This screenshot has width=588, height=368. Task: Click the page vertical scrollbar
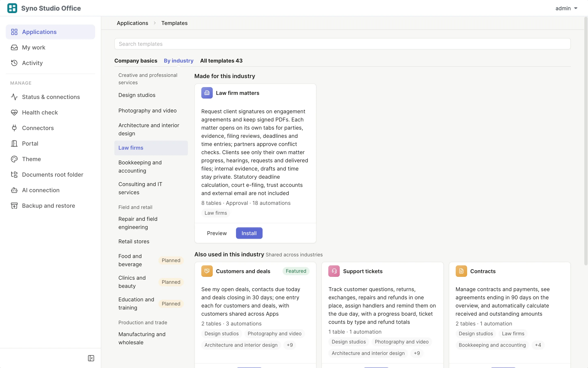pyautogui.click(x=586, y=141)
